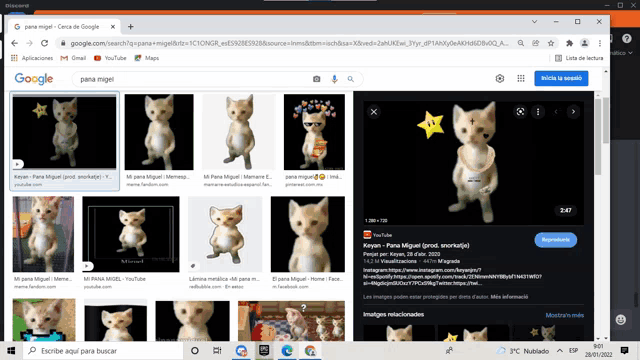The image size is (640, 360).
Task: Click the blue magnifier search icon
Action: point(351,79)
